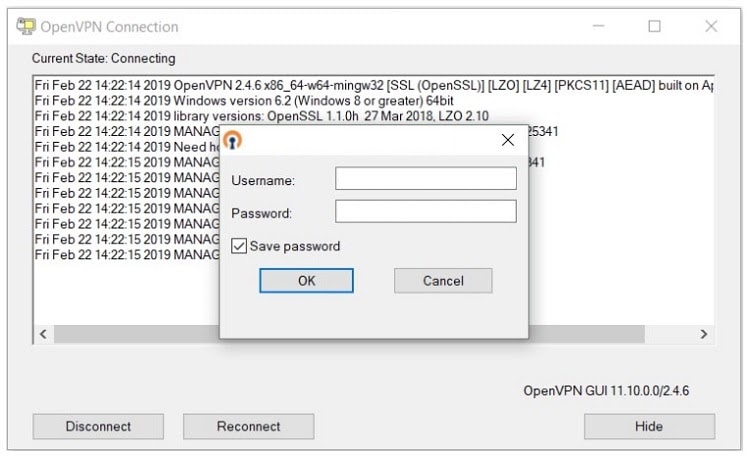750x457 pixels.
Task: Uncheck the Save password checkbox
Action: click(239, 246)
